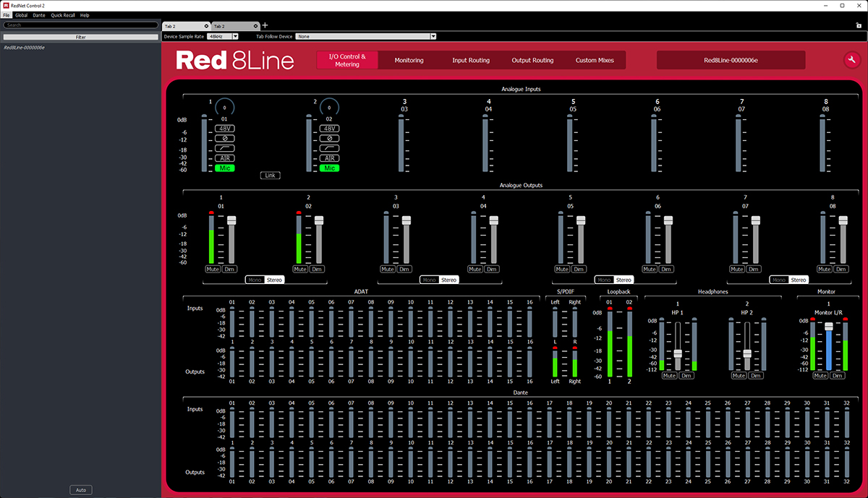Switch the Mic mode button on input 1
Viewport: 868px width, 498px height.
(224, 168)
